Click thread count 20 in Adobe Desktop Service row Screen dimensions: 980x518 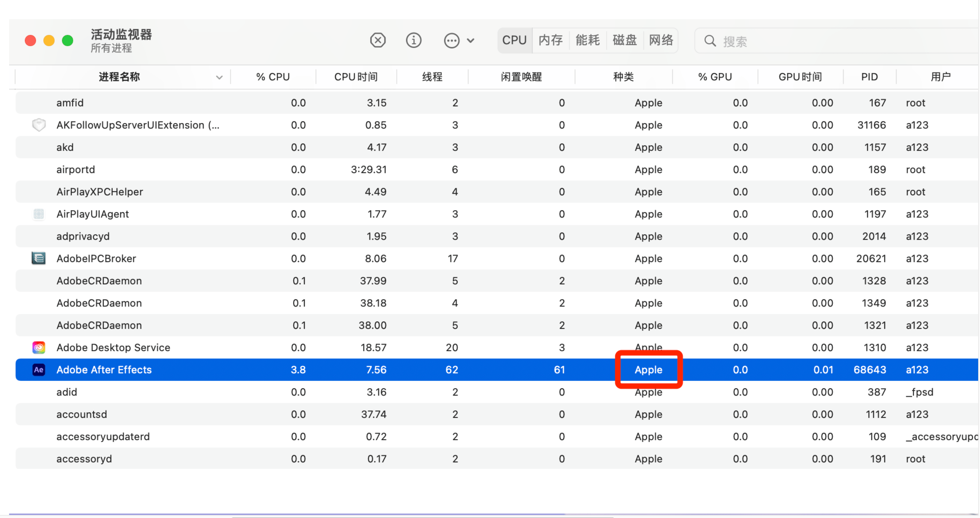tap(452, 348)
